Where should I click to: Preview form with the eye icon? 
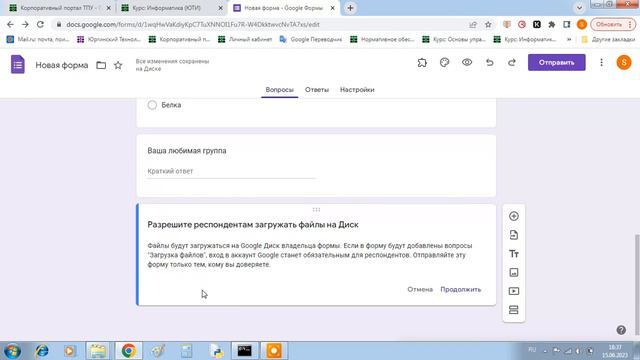pyautogui.click(x=467, y=62)
